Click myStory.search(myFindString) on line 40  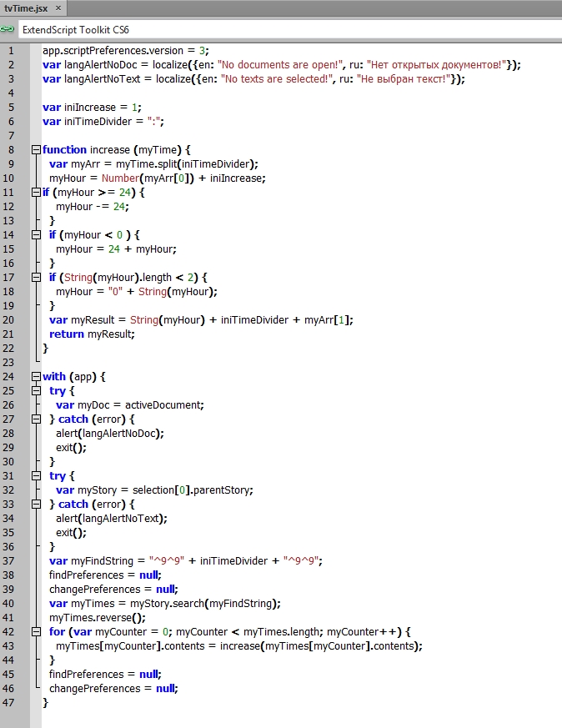(x=204, y=604)
